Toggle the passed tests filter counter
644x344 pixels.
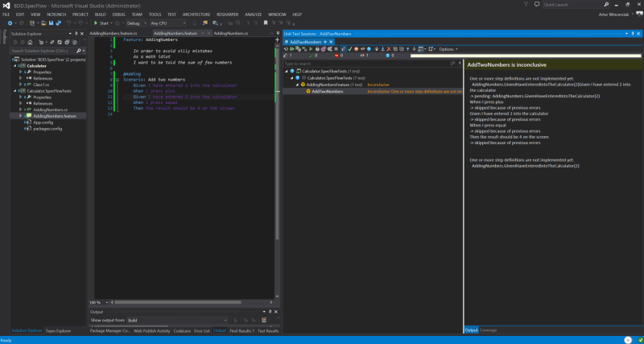314,56
